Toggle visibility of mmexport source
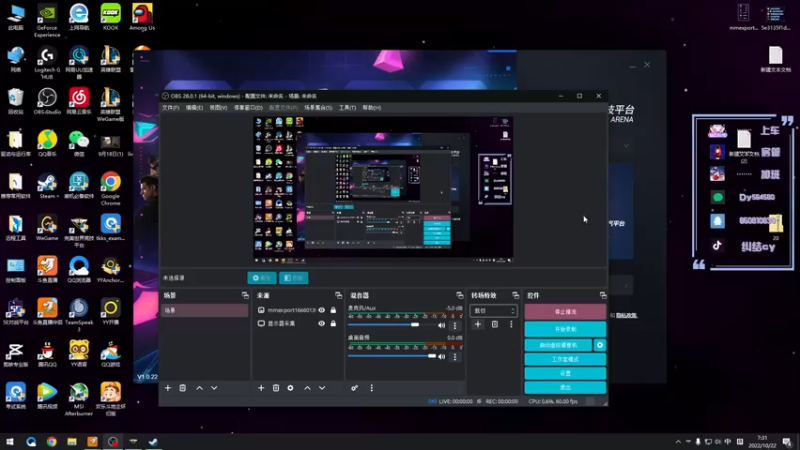 coord(321,310)
